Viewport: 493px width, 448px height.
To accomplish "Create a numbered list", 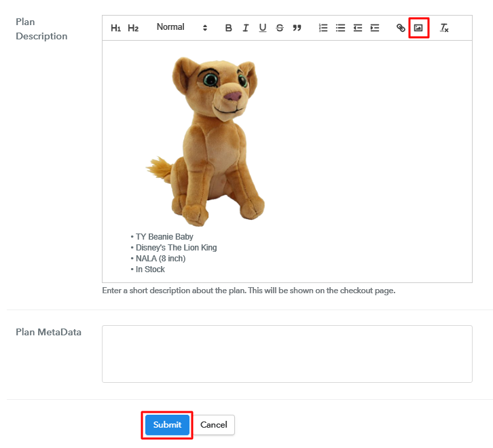I will click(x=323, y=28).
